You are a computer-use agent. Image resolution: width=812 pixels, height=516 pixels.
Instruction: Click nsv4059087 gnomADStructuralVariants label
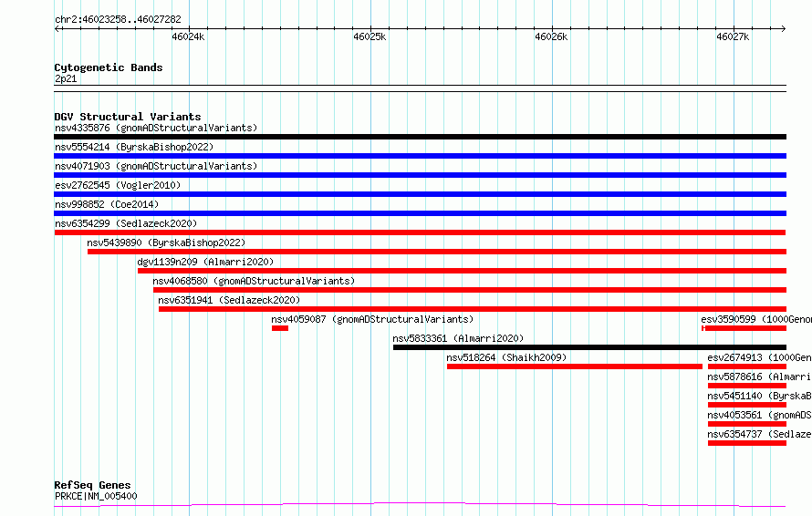372,319
